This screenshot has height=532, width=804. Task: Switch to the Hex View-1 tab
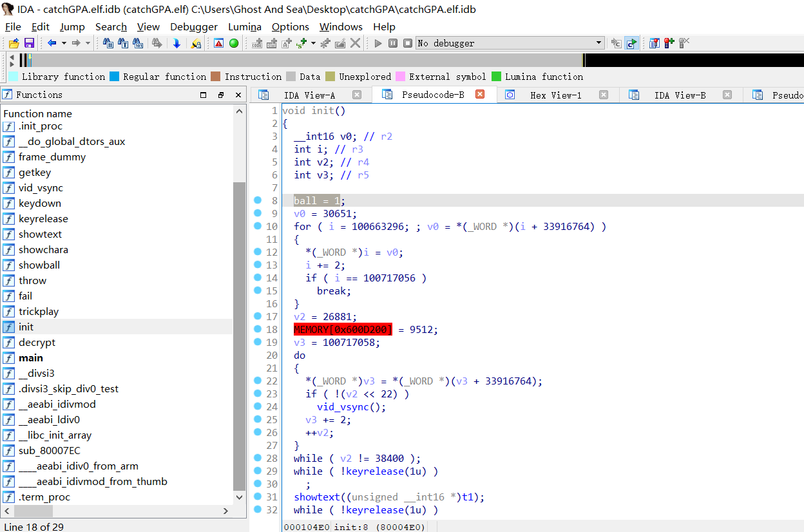[555, 95]
